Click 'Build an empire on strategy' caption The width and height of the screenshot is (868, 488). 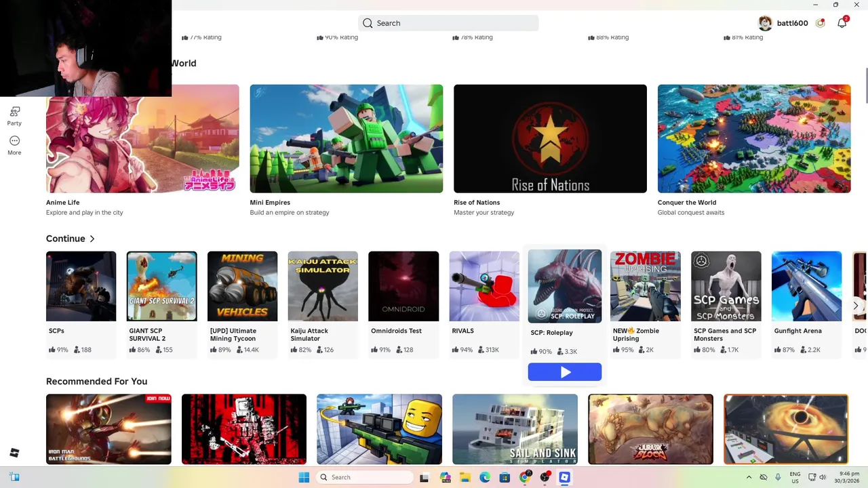290,213
